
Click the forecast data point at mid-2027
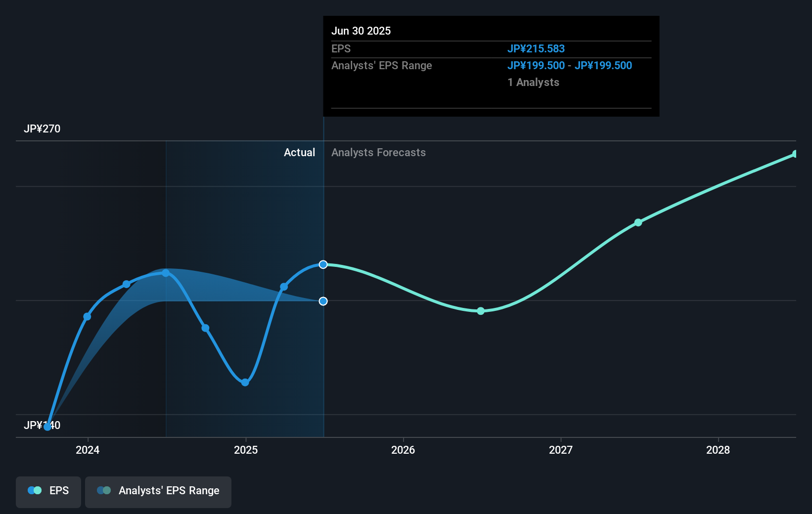pos(638,222)
